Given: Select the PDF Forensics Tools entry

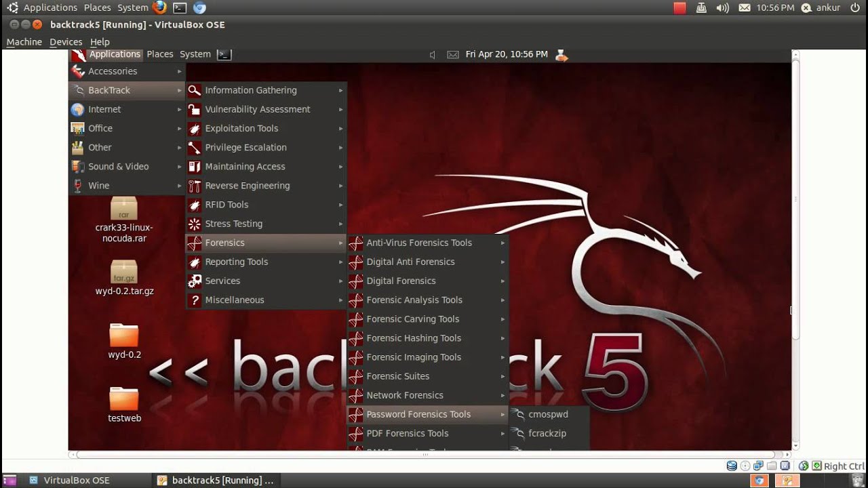Looking at the screenshot, I should point(428,433).
